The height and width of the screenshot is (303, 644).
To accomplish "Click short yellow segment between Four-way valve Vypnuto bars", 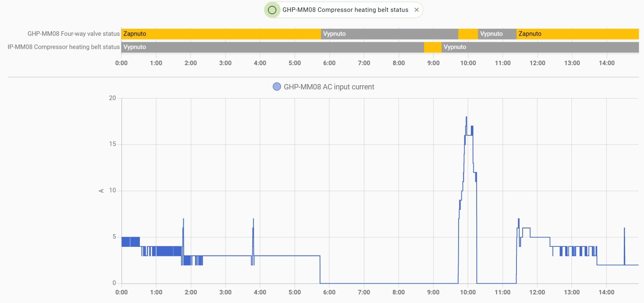I will [x=468, y=34].
